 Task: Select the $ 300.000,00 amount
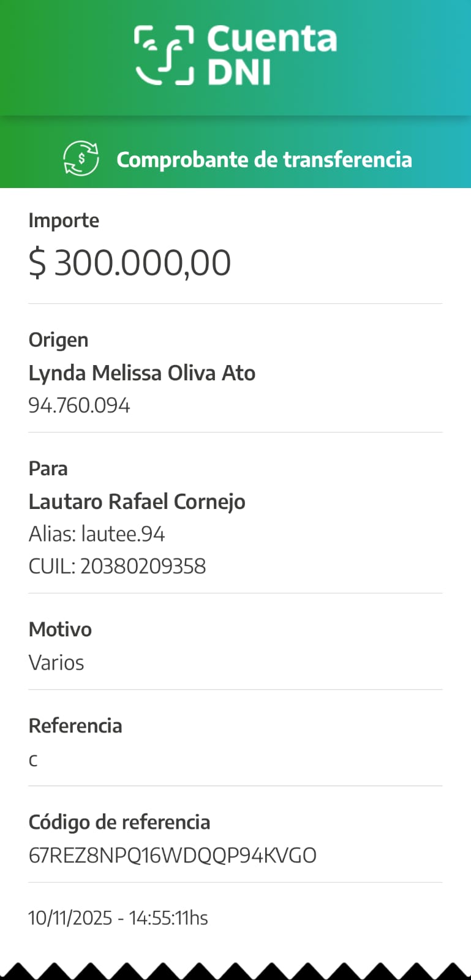[130, 263]
